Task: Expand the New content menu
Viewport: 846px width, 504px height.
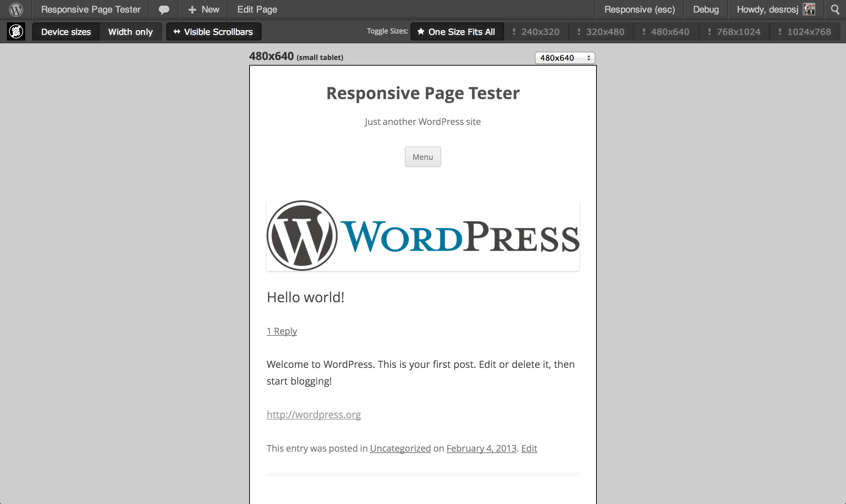Action: [x=204, y=9]
